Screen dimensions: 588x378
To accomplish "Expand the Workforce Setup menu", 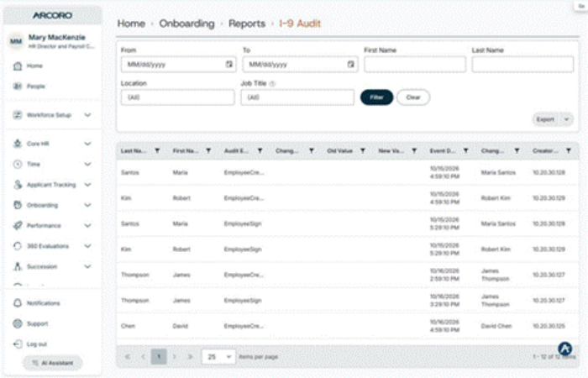I will [87, 115].
